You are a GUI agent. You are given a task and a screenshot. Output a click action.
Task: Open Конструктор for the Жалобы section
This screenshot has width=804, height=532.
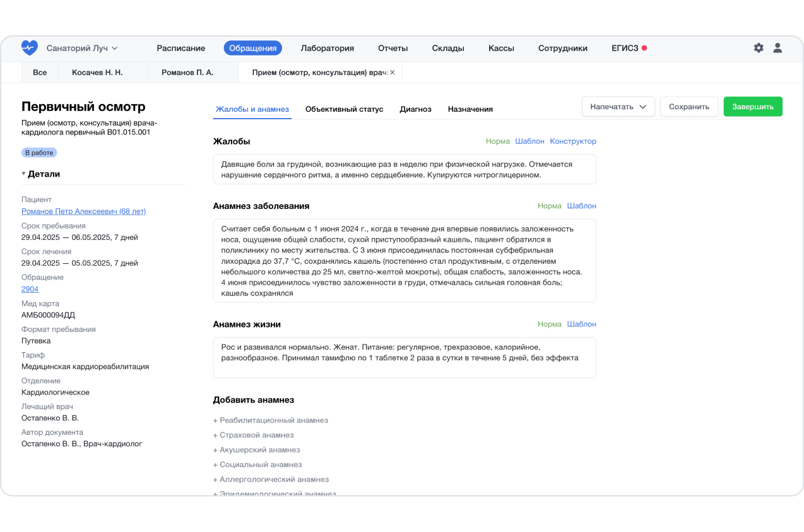[572, 141]
